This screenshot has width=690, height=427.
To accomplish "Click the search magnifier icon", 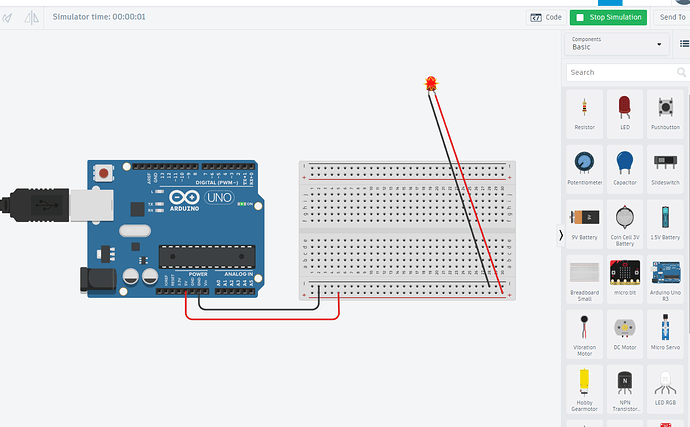I will tap(681, 72).
